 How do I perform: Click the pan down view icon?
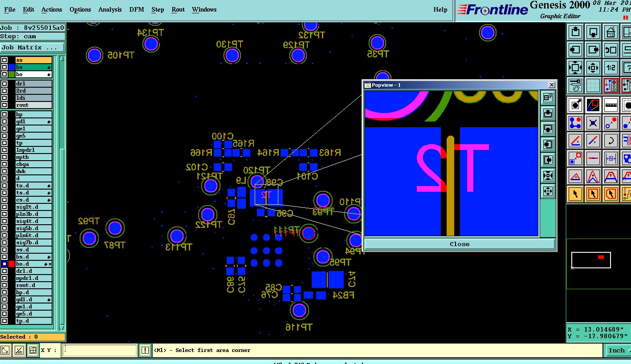593,32
